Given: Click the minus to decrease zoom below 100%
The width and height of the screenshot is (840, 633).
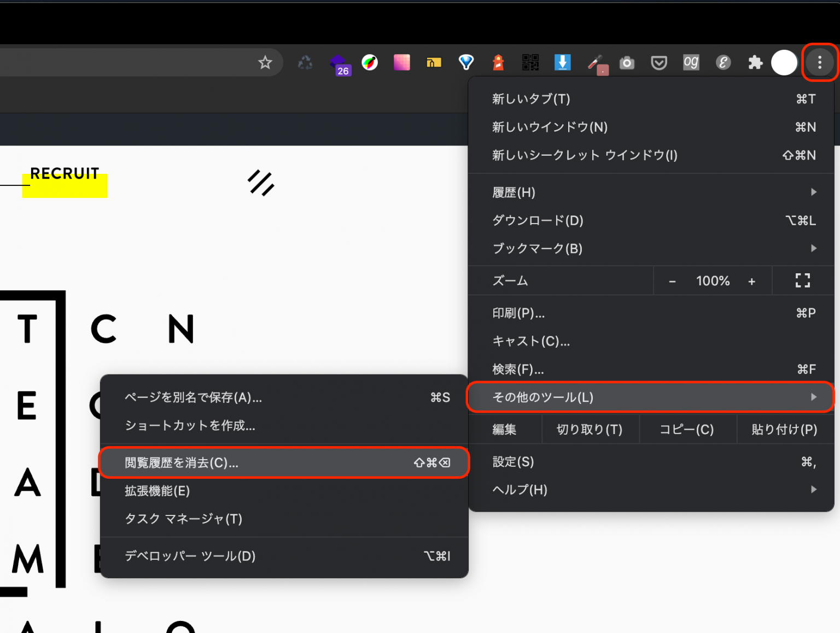Looking at the screenshot, I should [x=672, y=280].
